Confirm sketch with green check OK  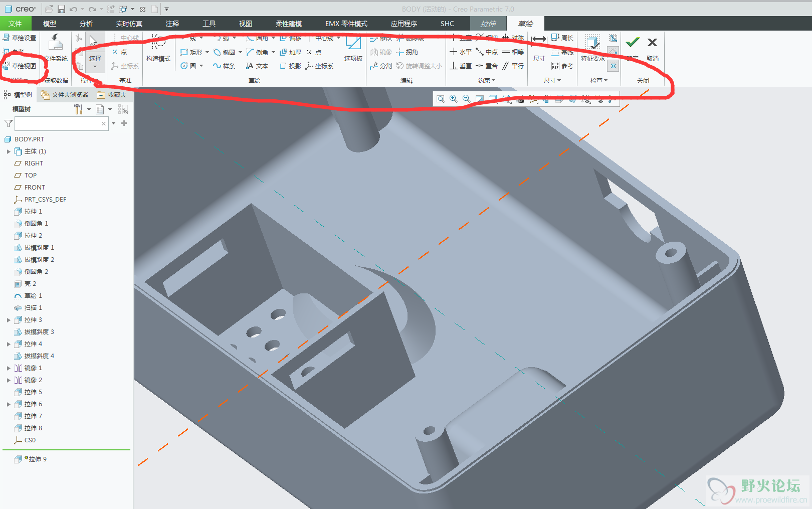pos(633,48)
